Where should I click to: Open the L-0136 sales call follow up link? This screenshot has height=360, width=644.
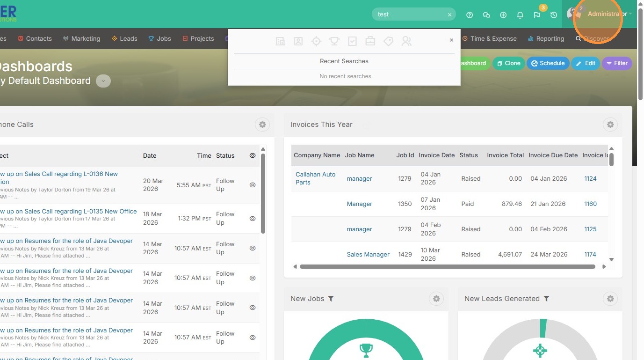pos(58,178)
